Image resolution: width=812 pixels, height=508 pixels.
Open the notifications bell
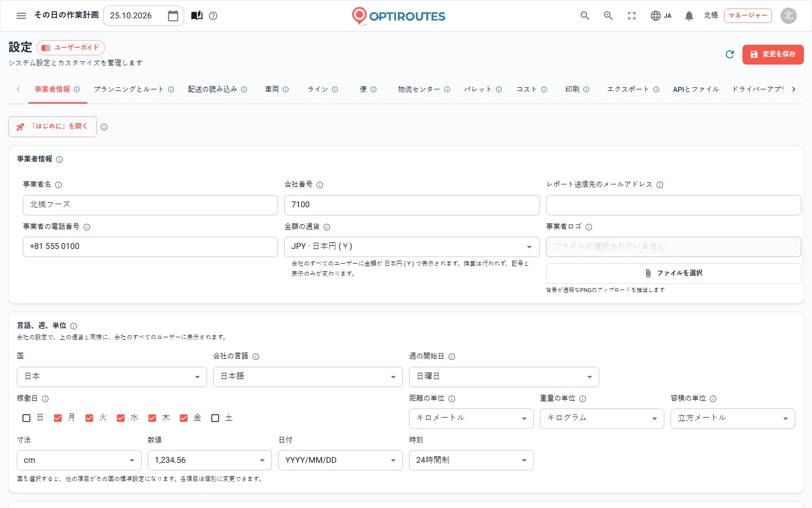(689, 16)
